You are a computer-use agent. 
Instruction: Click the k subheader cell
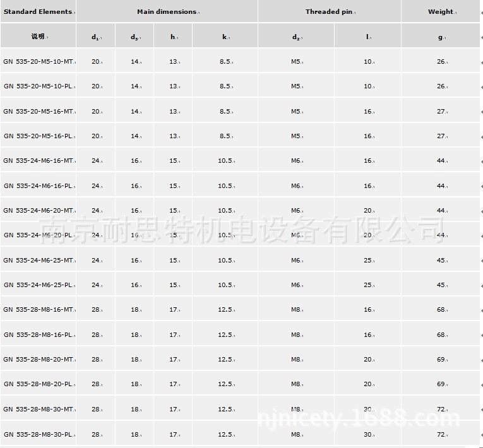coord(225,37)
